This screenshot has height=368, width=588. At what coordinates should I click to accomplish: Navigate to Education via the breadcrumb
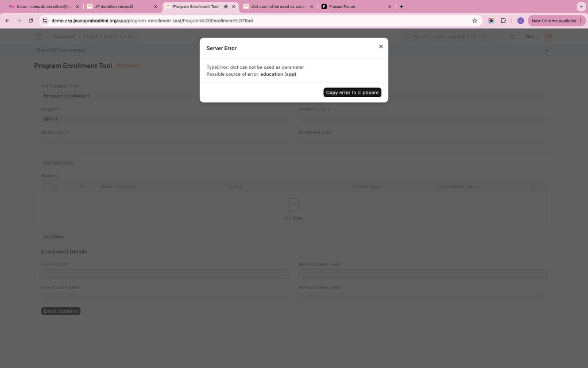64,36
